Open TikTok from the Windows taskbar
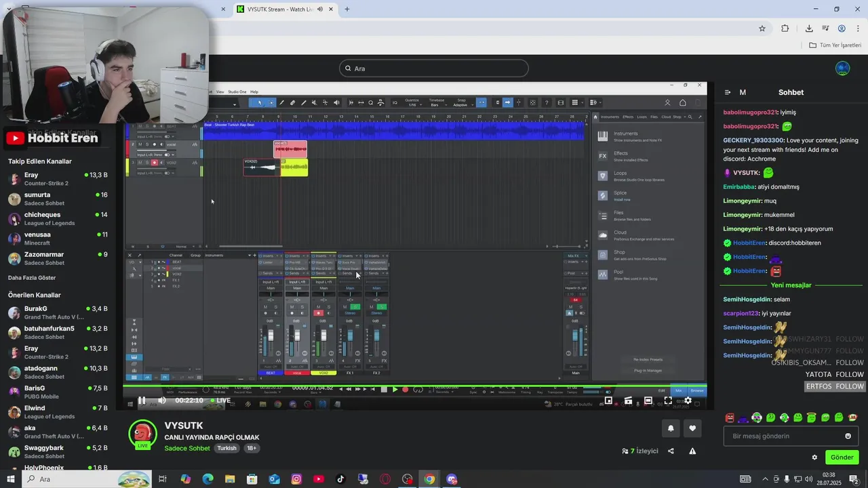 (x=340, y=479)
